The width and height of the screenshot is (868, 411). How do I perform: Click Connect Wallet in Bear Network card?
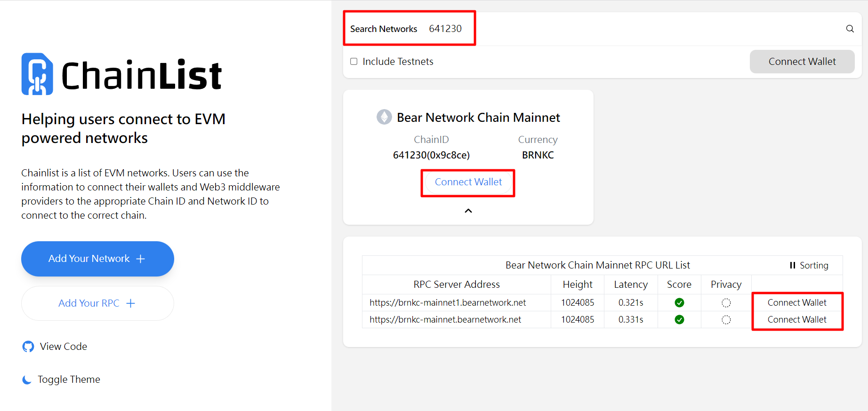tap(468, 182)
